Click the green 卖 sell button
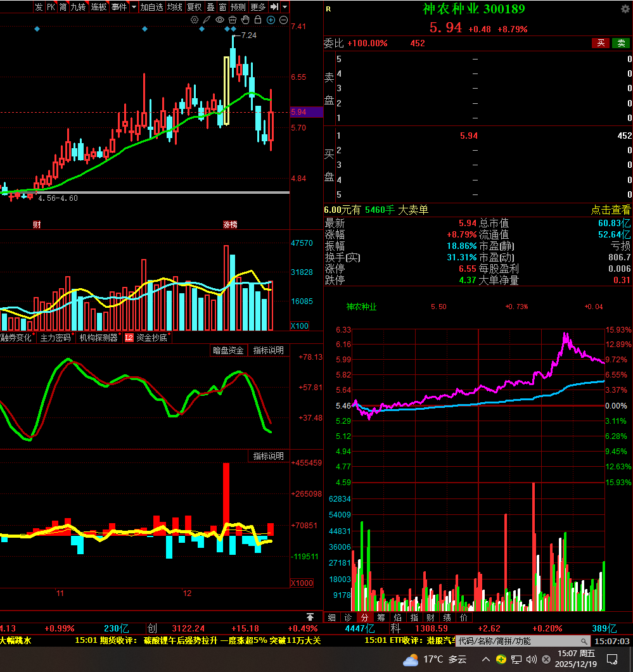 tap(622, 43)
